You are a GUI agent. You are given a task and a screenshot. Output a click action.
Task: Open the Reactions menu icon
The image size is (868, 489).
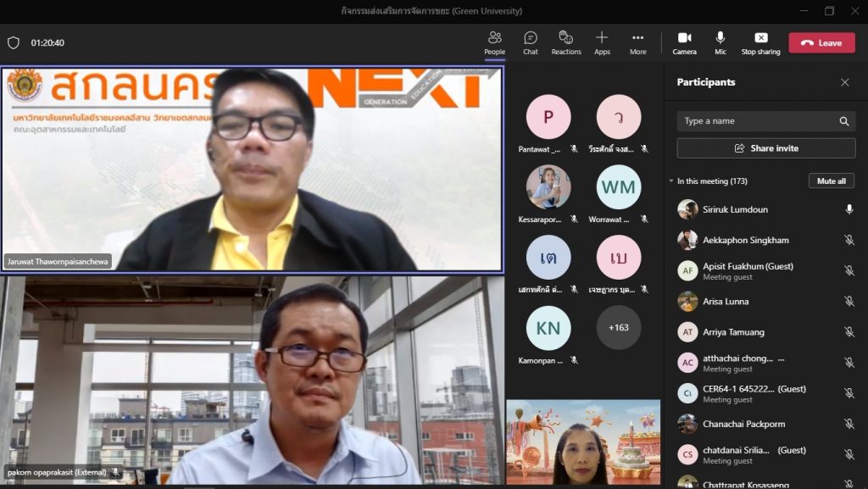[566, 38]
